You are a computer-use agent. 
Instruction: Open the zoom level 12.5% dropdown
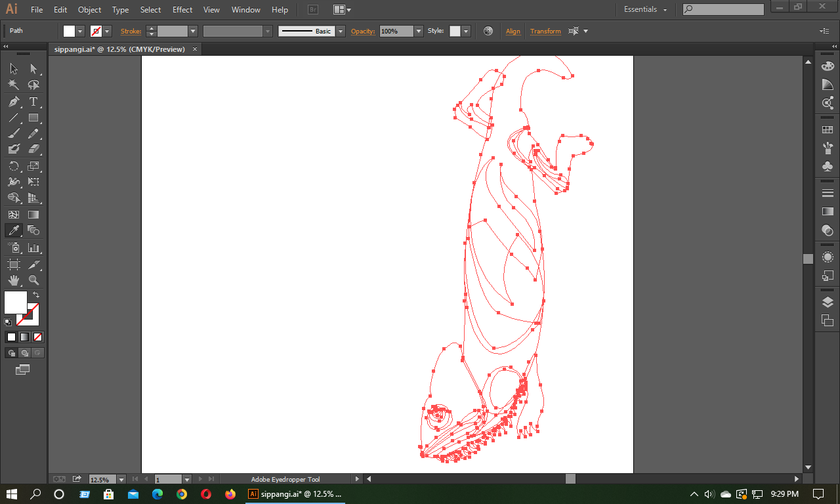[121, 480]
